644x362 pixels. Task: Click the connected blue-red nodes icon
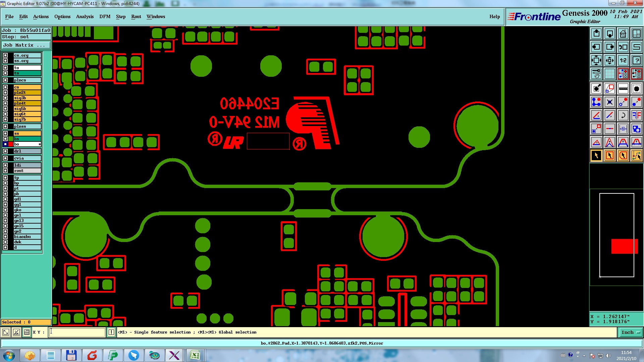tap(596, 102)
